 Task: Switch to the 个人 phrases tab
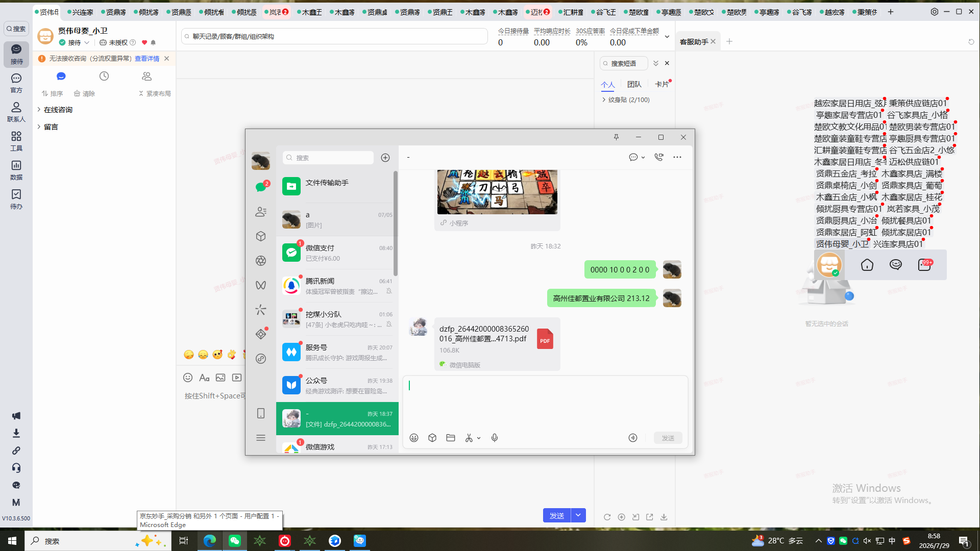coord(607,85)
